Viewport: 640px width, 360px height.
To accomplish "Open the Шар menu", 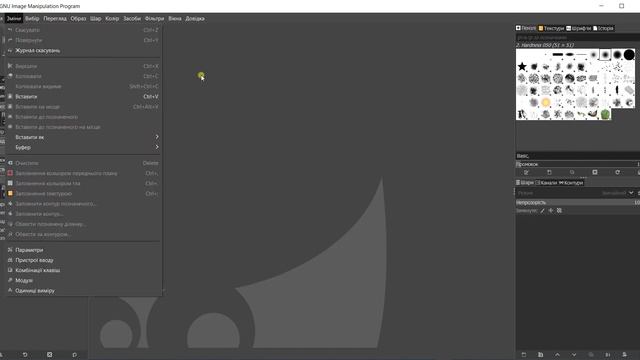I will click(96, 18).
